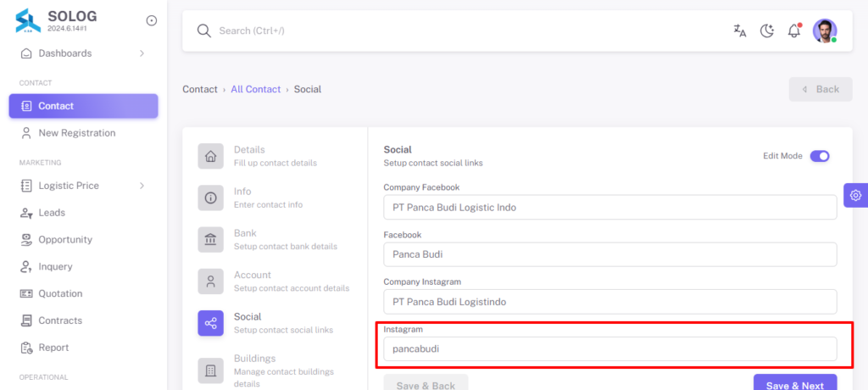This screenshot has width=868, height=390.
Task: Select the Details home icon step
Action: tap(210, 156)
